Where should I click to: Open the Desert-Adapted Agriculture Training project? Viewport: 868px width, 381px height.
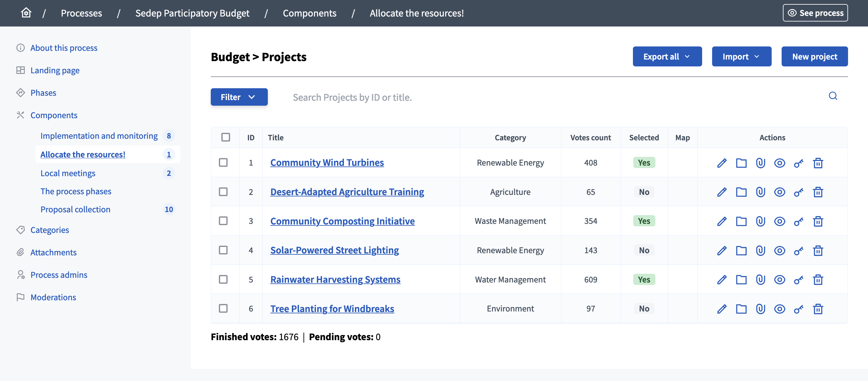tap(347, 192)
